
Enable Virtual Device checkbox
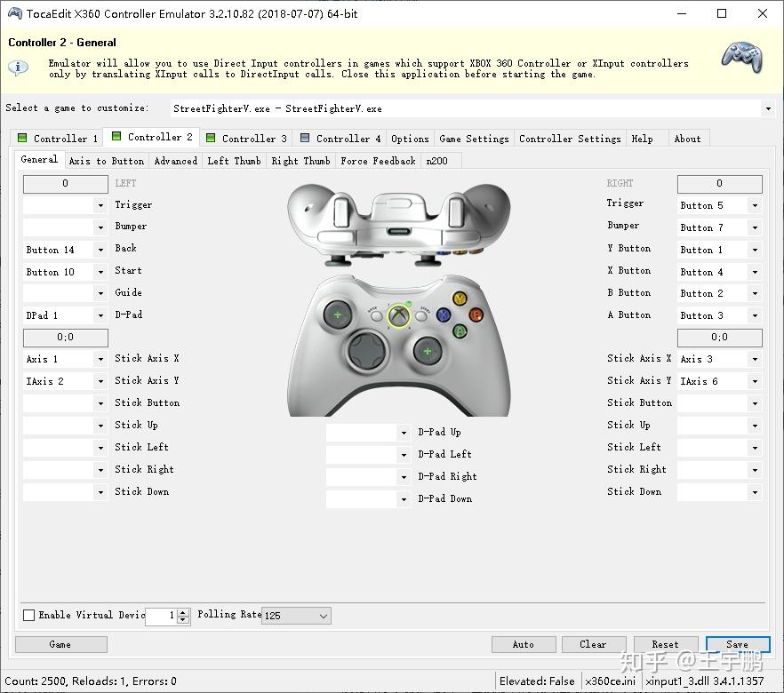29,615
